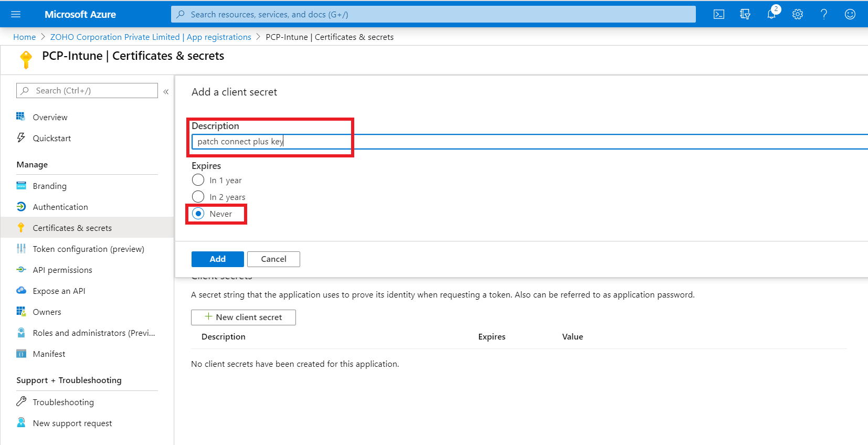Go to Home via breadcrumb
Screen dimensions: 868x445
pyautogui.click(x=25, y=37)
